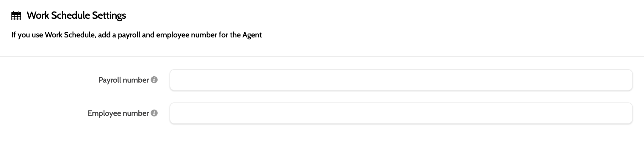644x158 pixels.
Task: Select the calendar icon beside the settings heading
Action: [x=16, y=16]
